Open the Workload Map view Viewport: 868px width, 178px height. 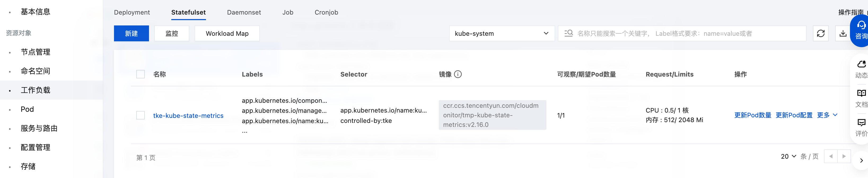point(227,33)
